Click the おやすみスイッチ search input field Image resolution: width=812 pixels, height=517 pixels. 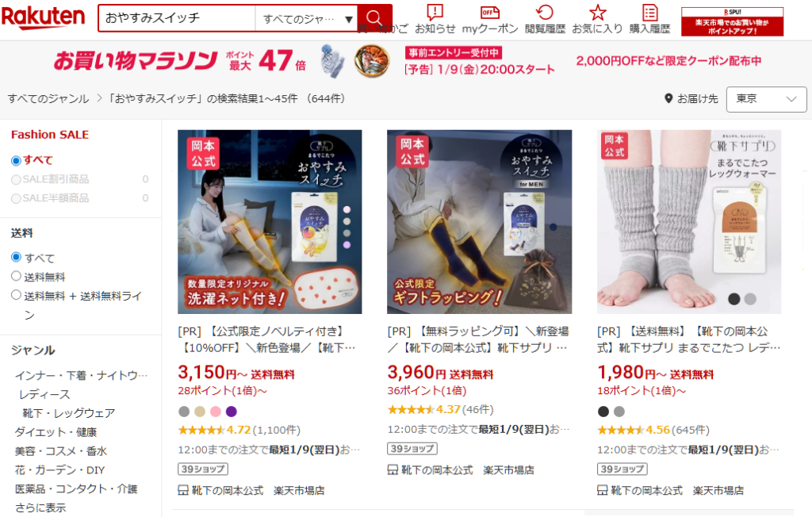[x=177, y=19]
